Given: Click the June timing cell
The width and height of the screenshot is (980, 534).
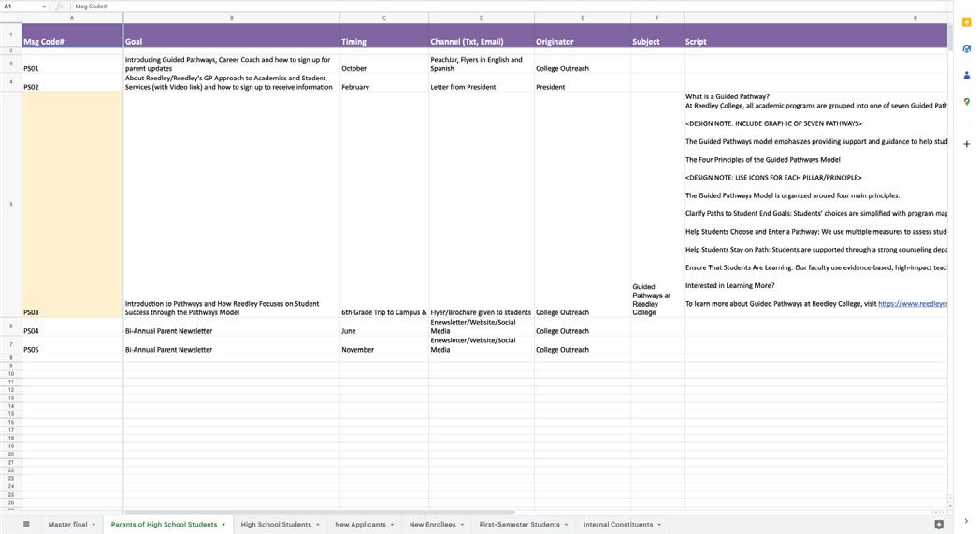Looking at the screenshot, I should tap(383, 326).
